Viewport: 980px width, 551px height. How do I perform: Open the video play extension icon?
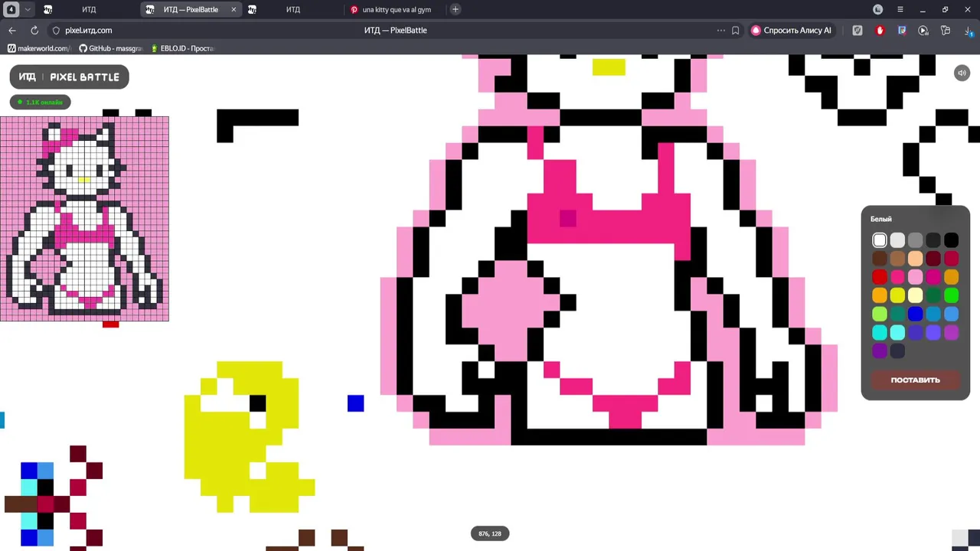tap(923, 31)
